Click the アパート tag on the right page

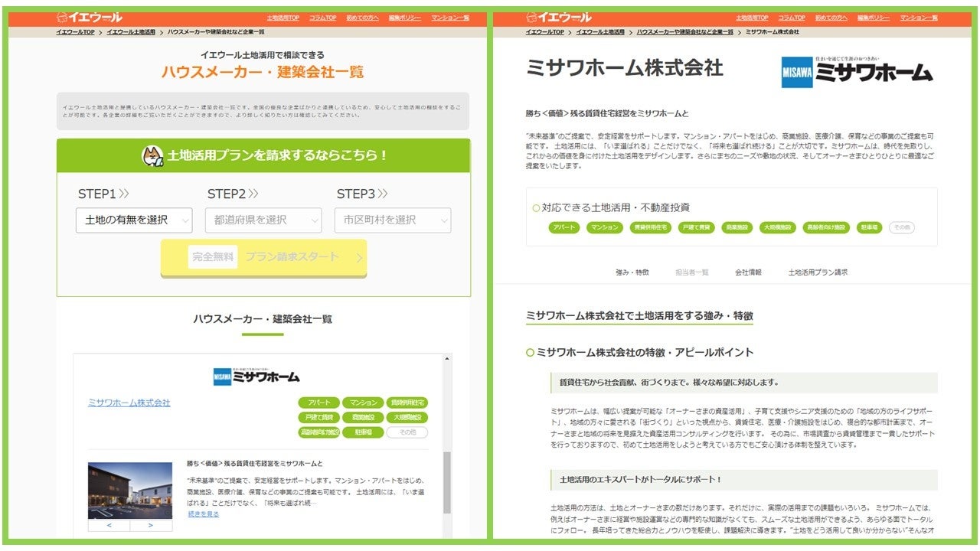(564, 227)
